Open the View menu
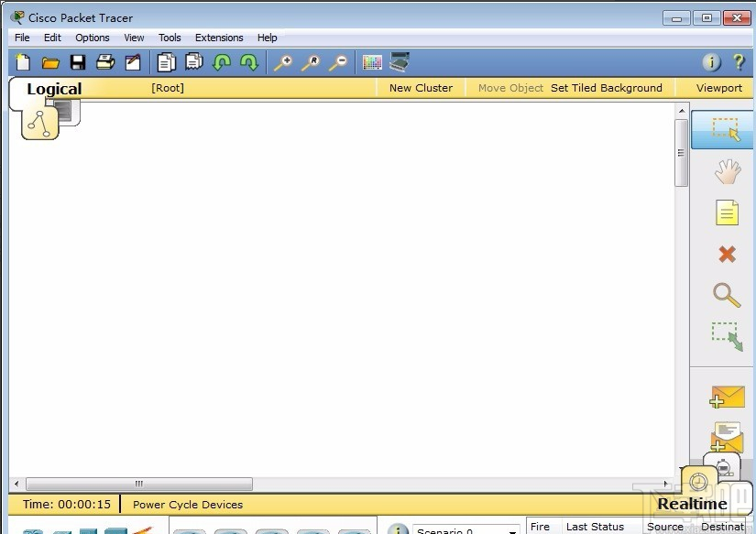The height and width of the screenshot is (534, 756). pos(134,38)
